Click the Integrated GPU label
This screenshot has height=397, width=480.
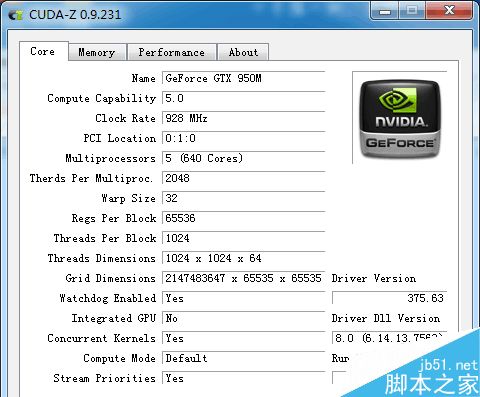click(x=114, y=319)
